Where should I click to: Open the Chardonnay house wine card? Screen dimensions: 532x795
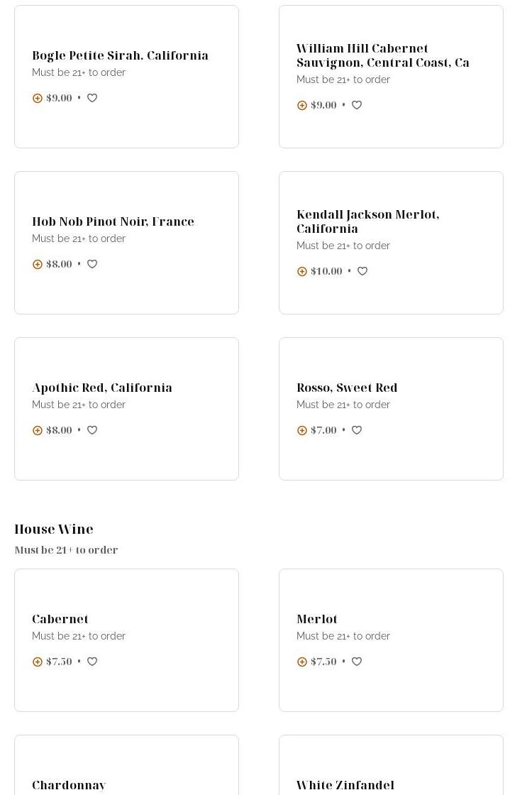coord(69,785)
